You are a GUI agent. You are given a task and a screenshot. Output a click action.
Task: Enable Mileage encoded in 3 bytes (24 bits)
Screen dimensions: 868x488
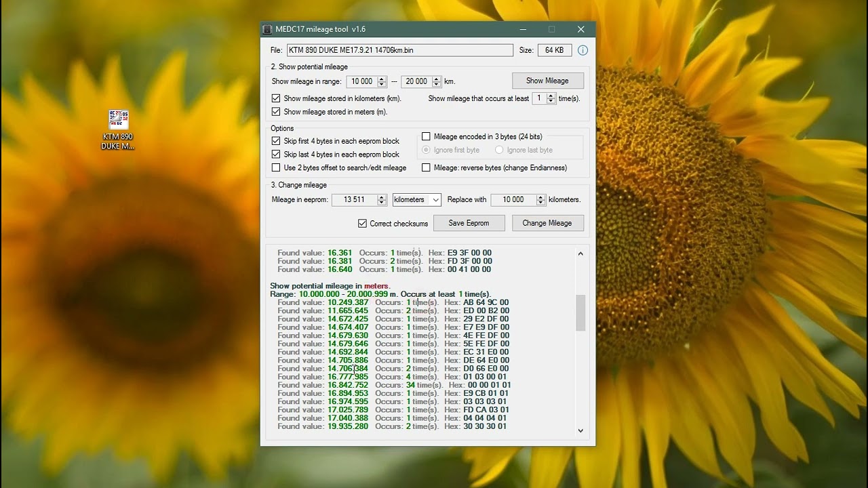[426, 136]
